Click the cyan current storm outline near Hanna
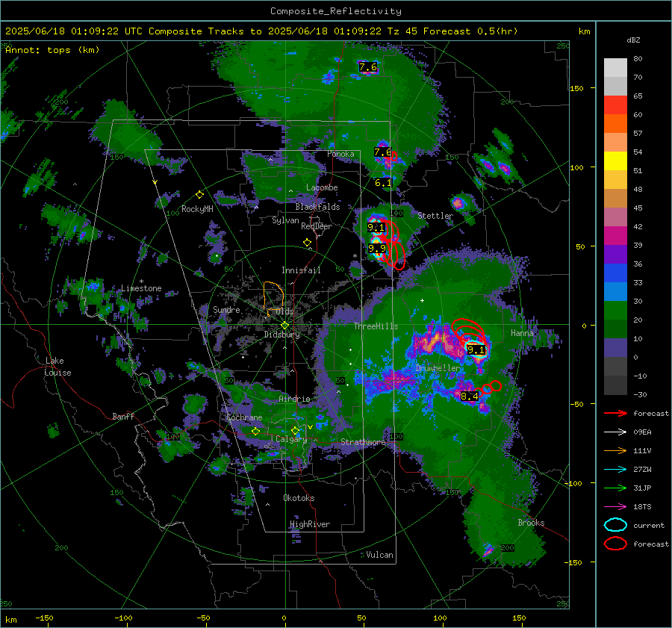 [x=476, y=349]
